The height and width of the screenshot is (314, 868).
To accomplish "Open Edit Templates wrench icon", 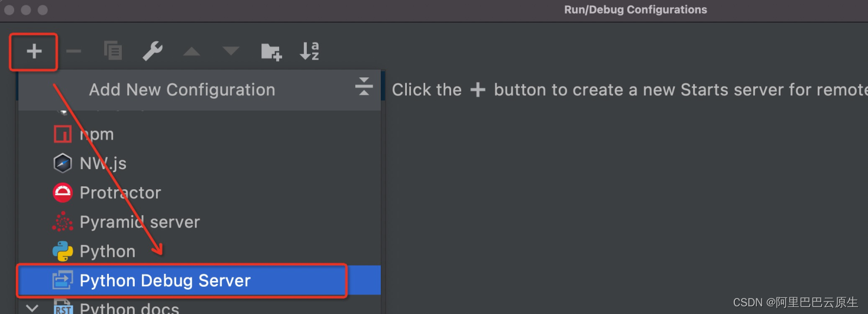I will click(153, 51).
